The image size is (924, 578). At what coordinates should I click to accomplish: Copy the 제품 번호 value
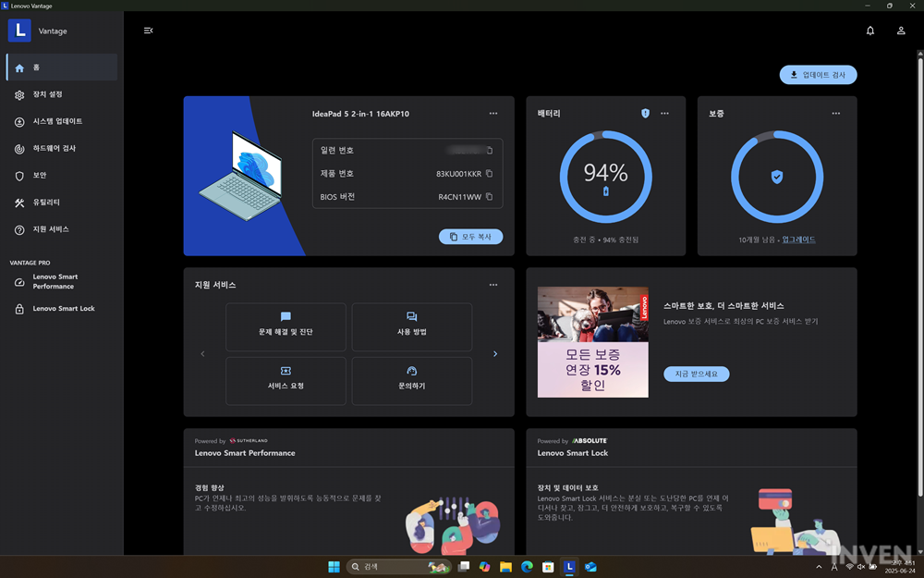tap(489, 174)
